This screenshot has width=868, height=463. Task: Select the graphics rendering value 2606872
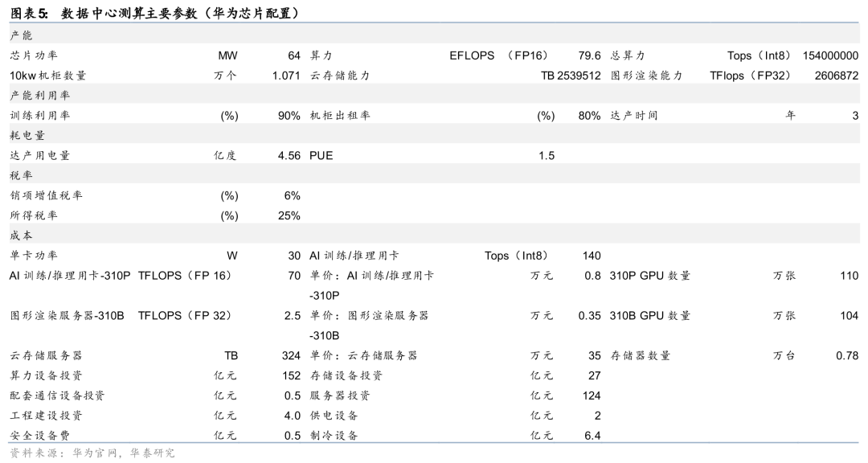(836, 76)
